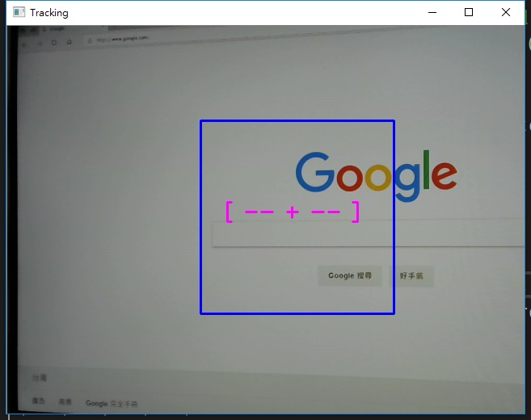
Task: Minimize the Tracking window
Action: [x=432, y=13]
